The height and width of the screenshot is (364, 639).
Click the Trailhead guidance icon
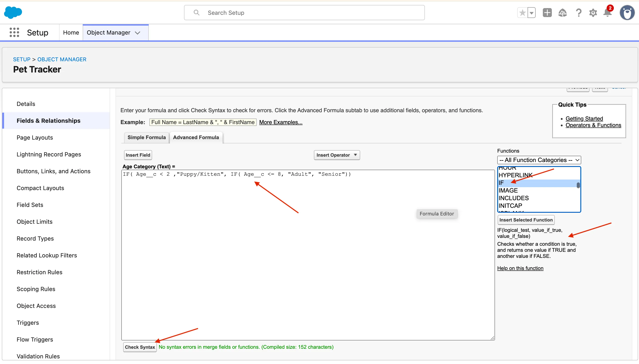click(x=562, y=13)
